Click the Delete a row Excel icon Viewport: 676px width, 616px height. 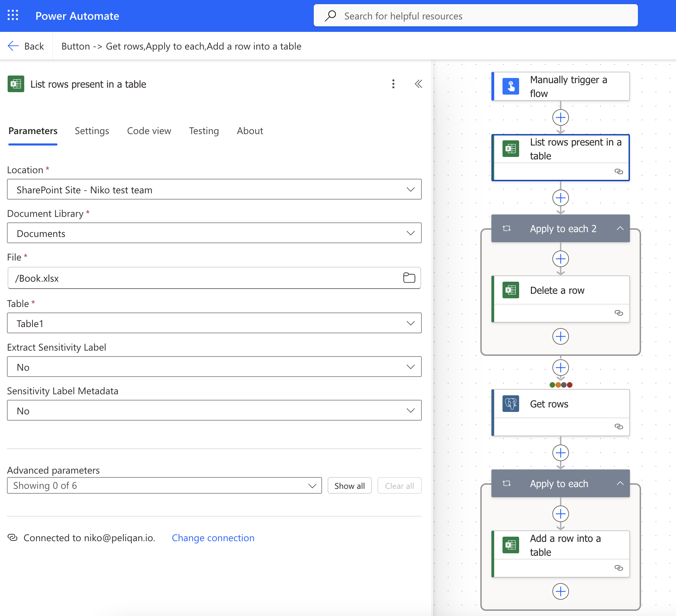point(511,290)
